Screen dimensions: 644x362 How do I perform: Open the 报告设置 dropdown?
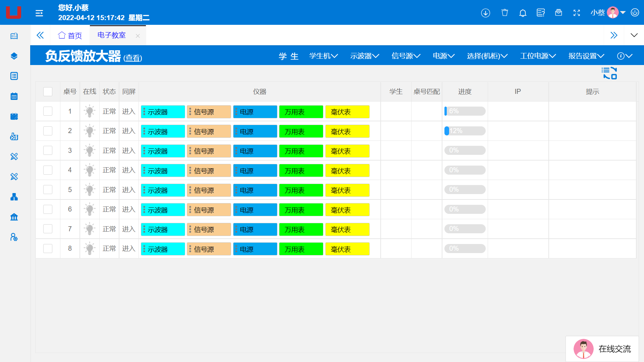586,56
